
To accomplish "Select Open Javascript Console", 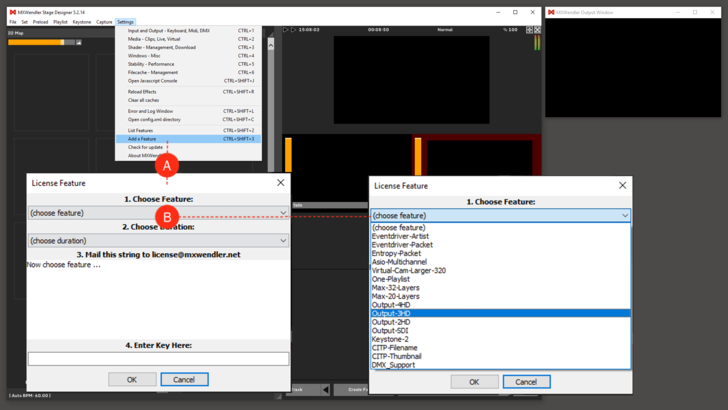I will (188, 81).
